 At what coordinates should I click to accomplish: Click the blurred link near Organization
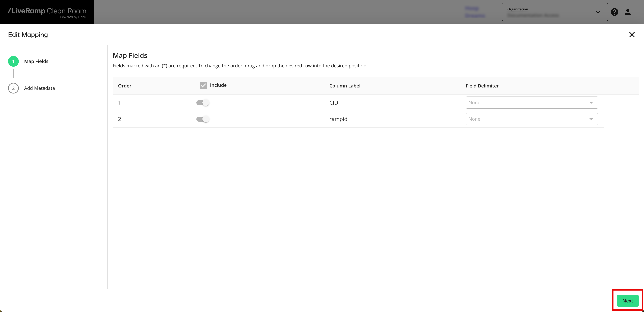click(474, 12)
